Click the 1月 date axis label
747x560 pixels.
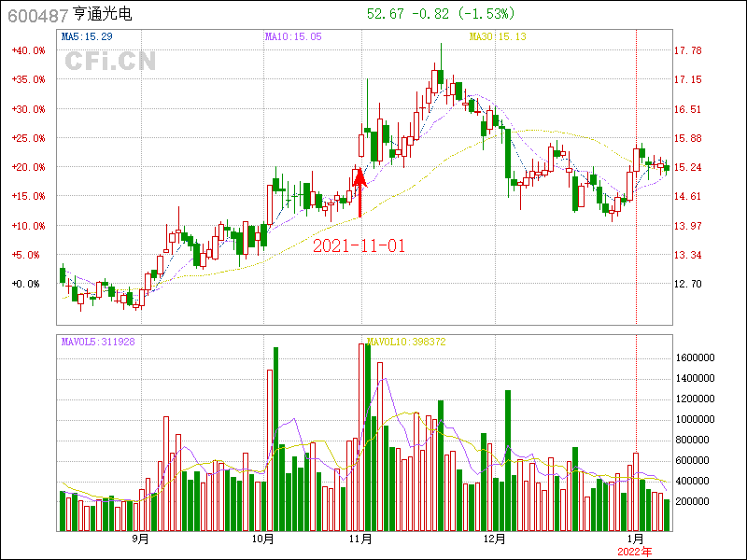(x=636, y=539)
